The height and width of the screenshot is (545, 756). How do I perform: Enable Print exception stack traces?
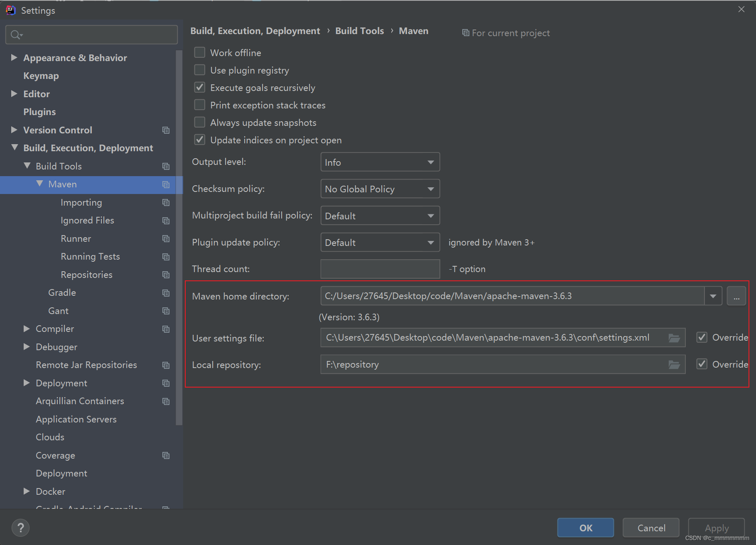click(x=200, y=105)
